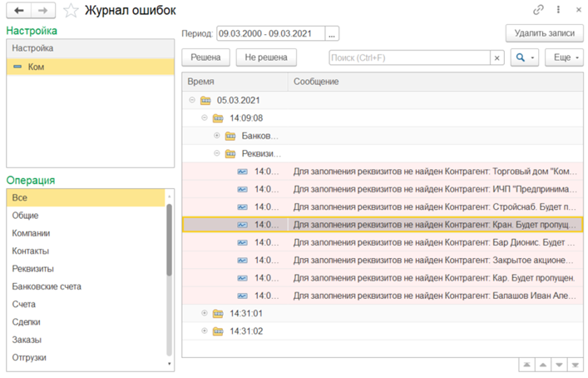This screenshot has width=588, height=378.
Task: Open the magnifier search dropdown
Action: coord(525,57)
